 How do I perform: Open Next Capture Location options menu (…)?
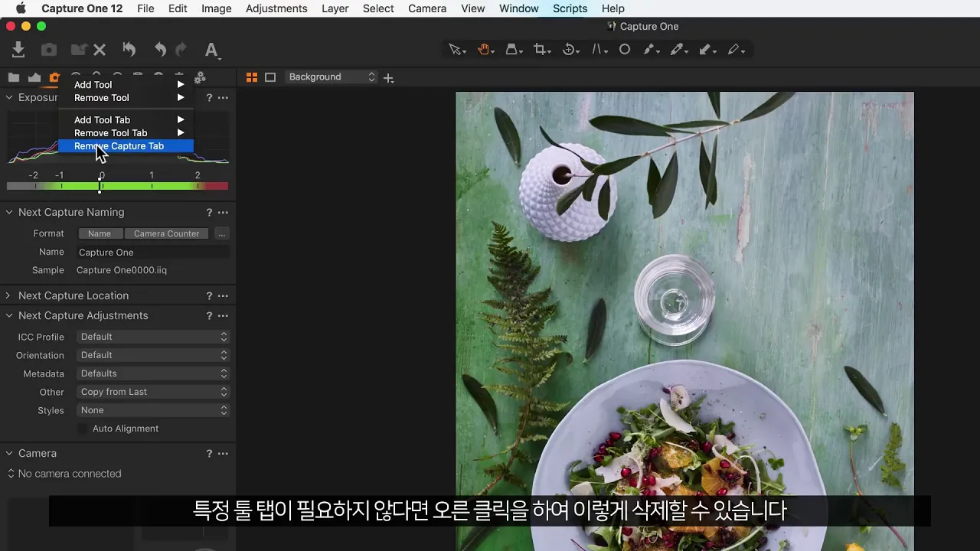(223, 296)
